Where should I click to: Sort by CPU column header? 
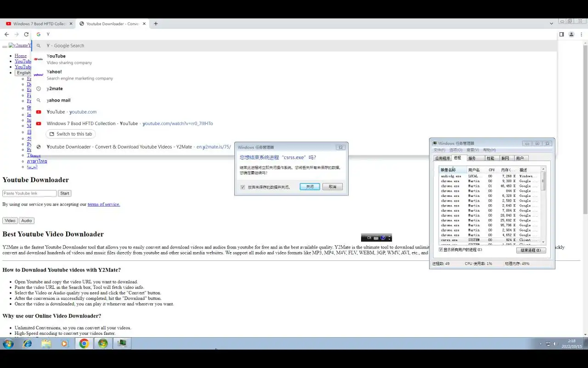tap(492, 170)
